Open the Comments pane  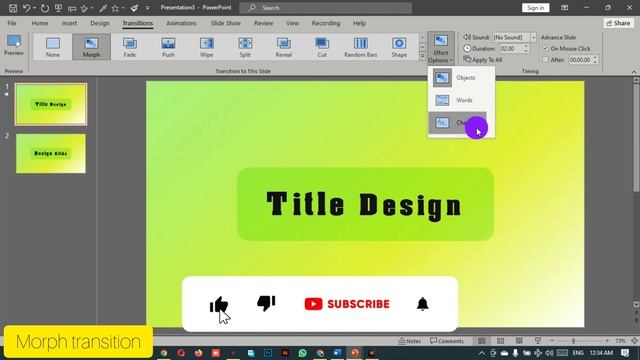[447, 341]
